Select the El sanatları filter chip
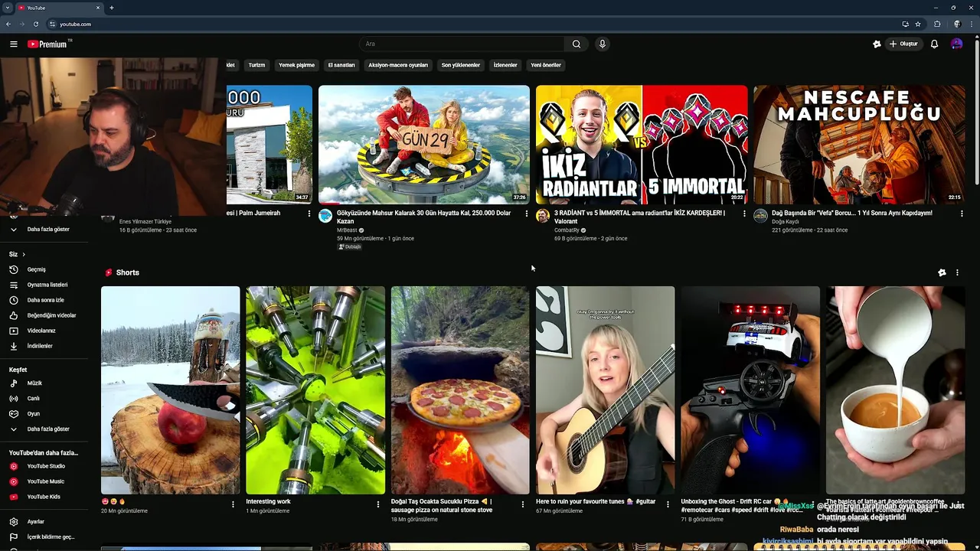 (x=341, y=65)
